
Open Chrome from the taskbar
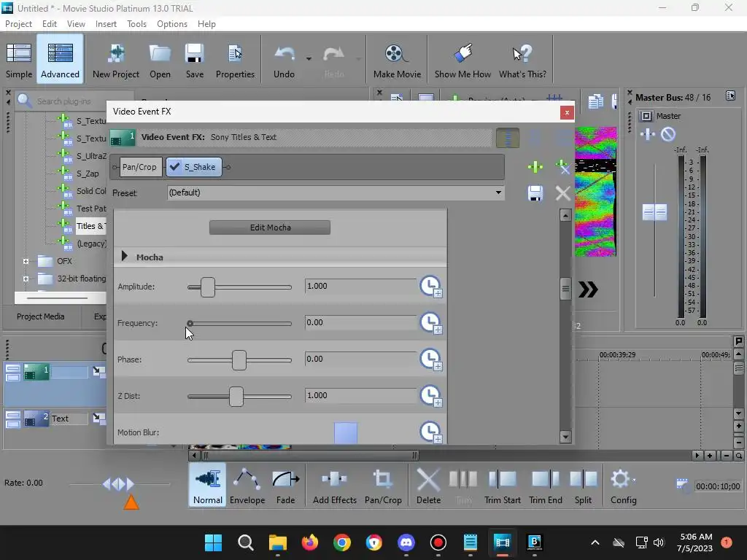point(341,542)
